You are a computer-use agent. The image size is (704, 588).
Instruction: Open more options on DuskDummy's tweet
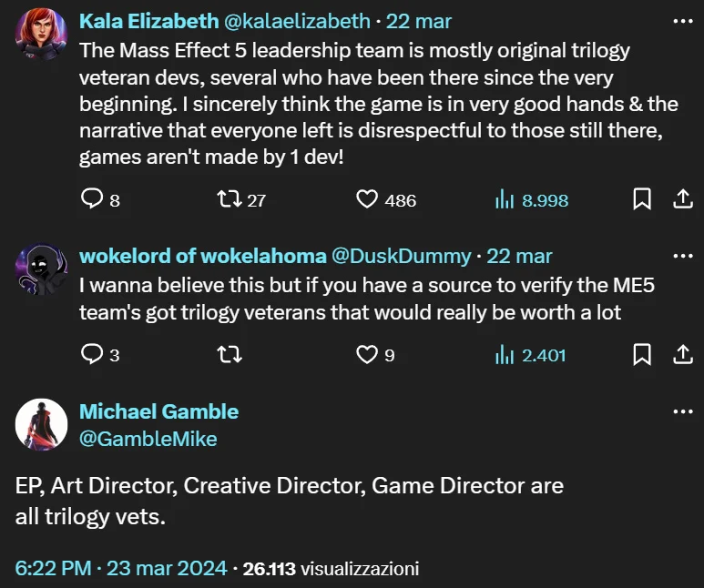click(682, 256)
